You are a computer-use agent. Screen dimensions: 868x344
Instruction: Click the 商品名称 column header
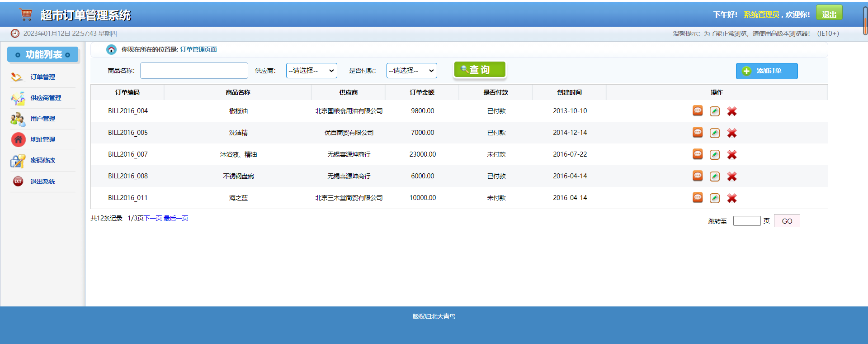(238, 92)
